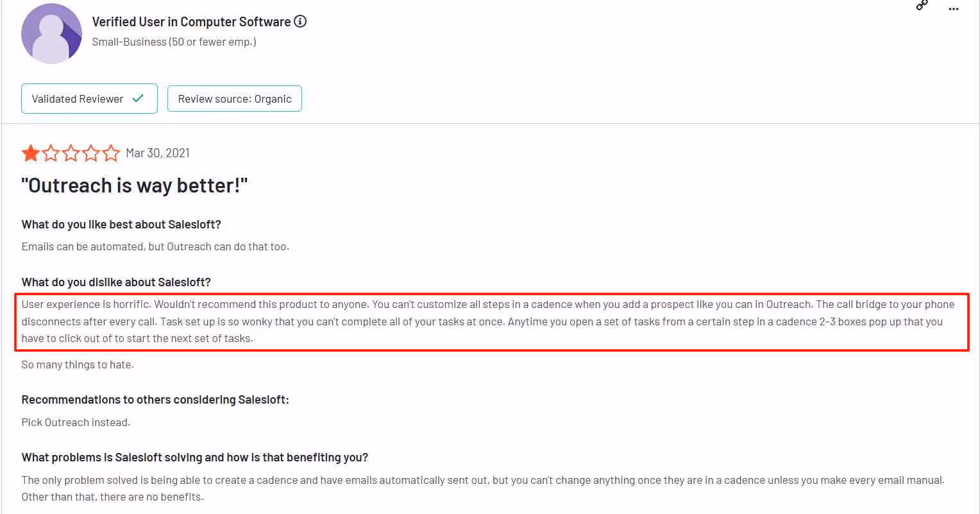Click the Validated Reviewer badge
Screen dimensions: 980x514
(89, 98)
